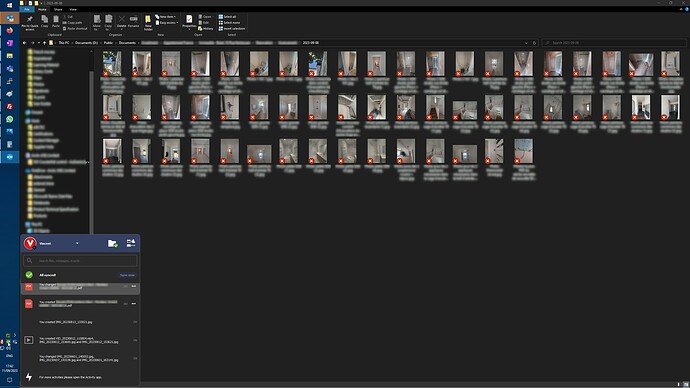Click Invert selection in the ribbon
The width and height of the screenshot is (690, 388).
(x=231, y=29)
